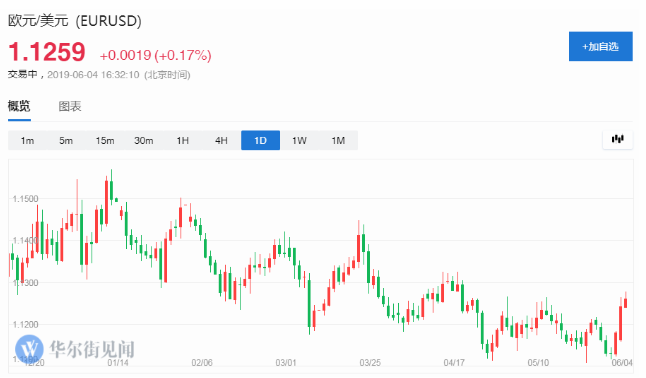Select the 1m interval
The width and height of the screenshot is (646, 378).
point(27,141)
